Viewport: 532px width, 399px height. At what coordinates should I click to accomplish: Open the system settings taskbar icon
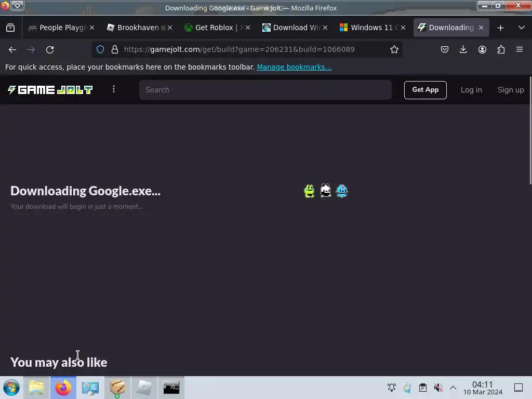pos(90,388)
